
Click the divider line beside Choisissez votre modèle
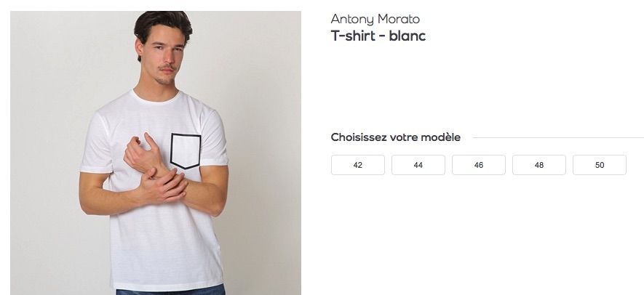559,138
